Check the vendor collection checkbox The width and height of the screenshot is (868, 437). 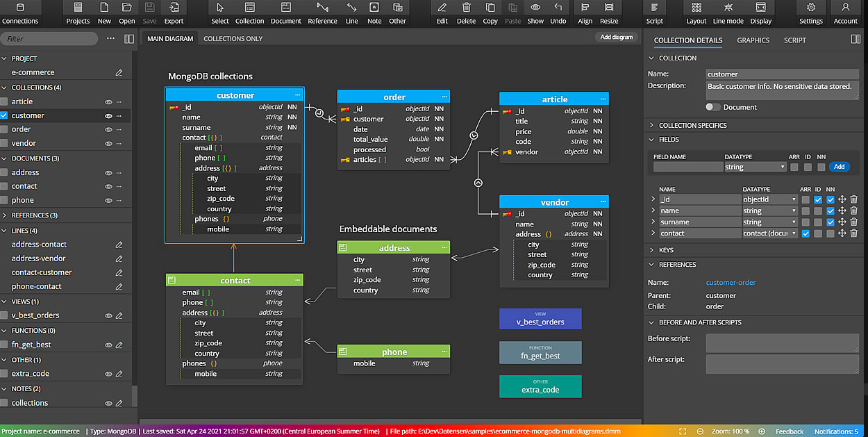(4, 143)
